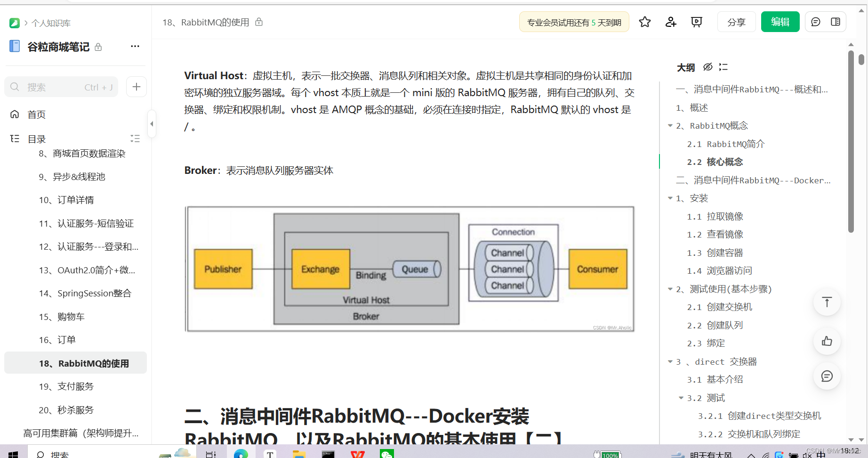The height and width of the screenshot is (458, 868).
Task: Toggle the right panel layout icon
Action: 836,22
